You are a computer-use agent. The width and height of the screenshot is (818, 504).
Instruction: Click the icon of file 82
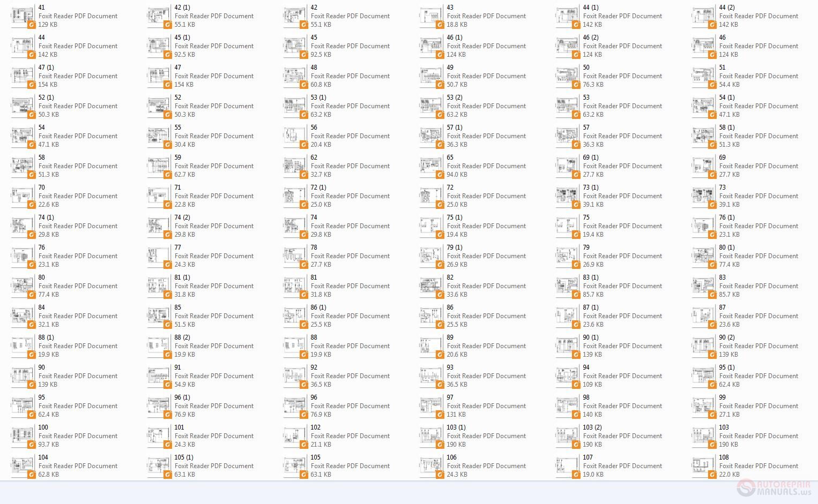(431, 287)
